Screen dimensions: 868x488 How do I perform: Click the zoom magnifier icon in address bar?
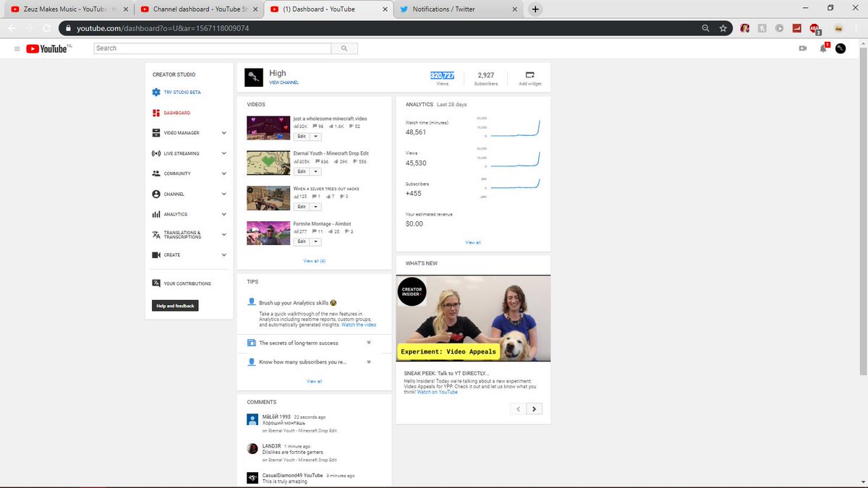point(706,29)
